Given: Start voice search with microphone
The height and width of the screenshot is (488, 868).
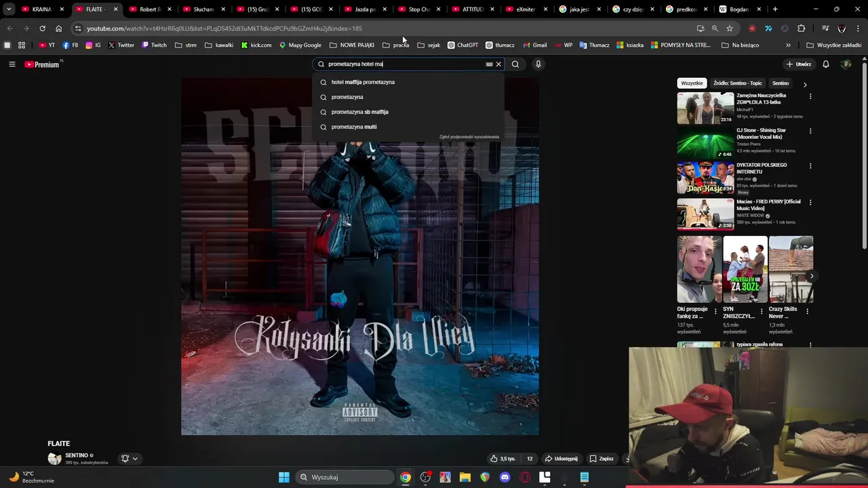Looking at the screenshot, I should [x=538, y=64].
